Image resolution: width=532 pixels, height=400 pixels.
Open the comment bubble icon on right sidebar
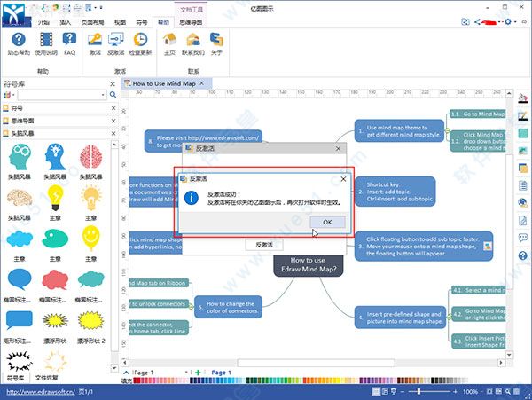pos(523,238)
